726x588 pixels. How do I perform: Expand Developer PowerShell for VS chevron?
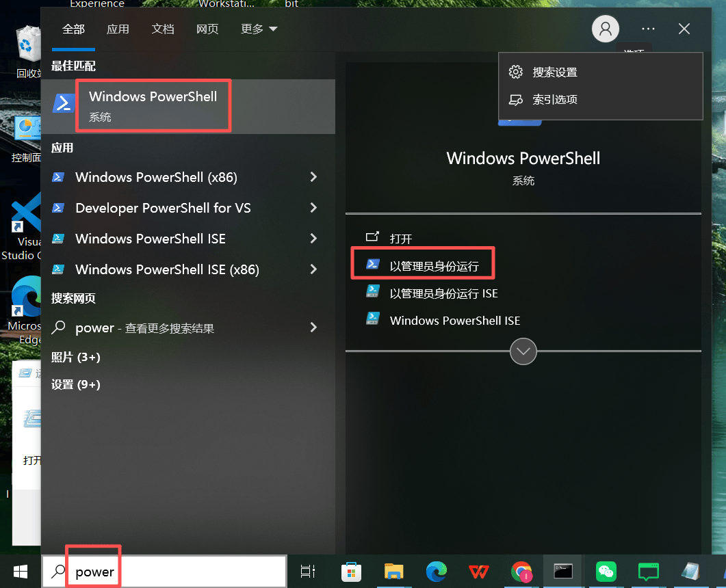click(x=313, y=207)
